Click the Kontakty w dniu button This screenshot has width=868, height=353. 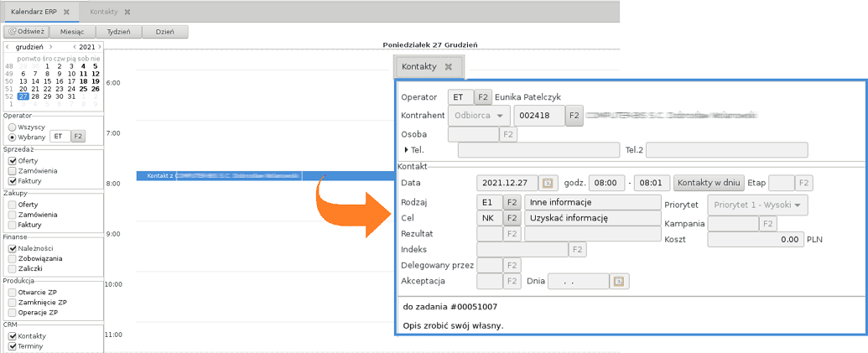(x=709, y=183)
